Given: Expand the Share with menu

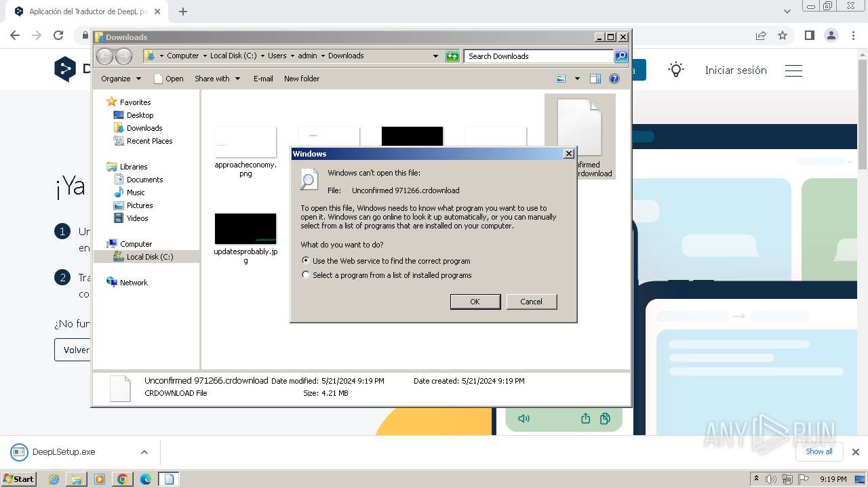Looking at the screenshot, I should (217, 79).
